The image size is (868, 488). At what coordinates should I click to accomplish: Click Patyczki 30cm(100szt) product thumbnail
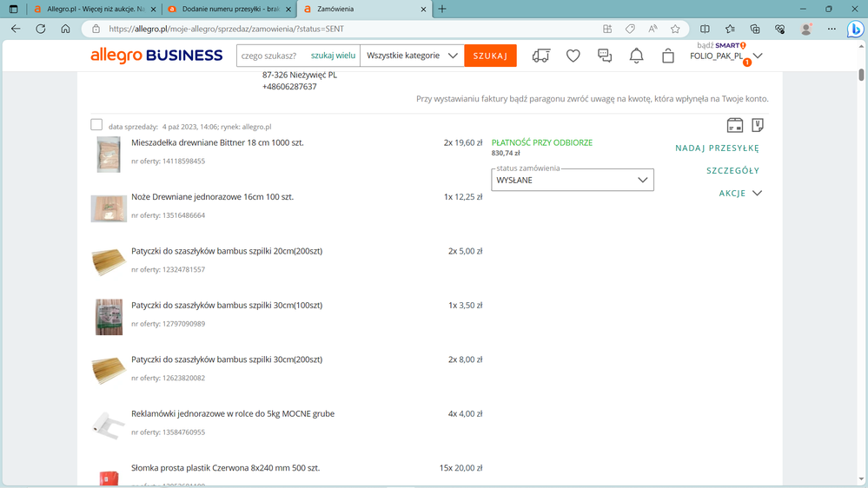click(109, 317)
